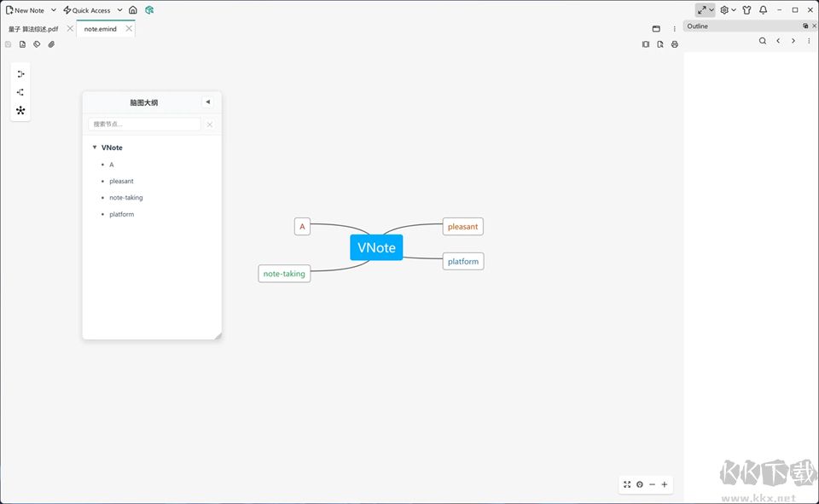Go to previous item in Outline panel
The height and width of the screenshot is (504, 819).
click(778, 41)
